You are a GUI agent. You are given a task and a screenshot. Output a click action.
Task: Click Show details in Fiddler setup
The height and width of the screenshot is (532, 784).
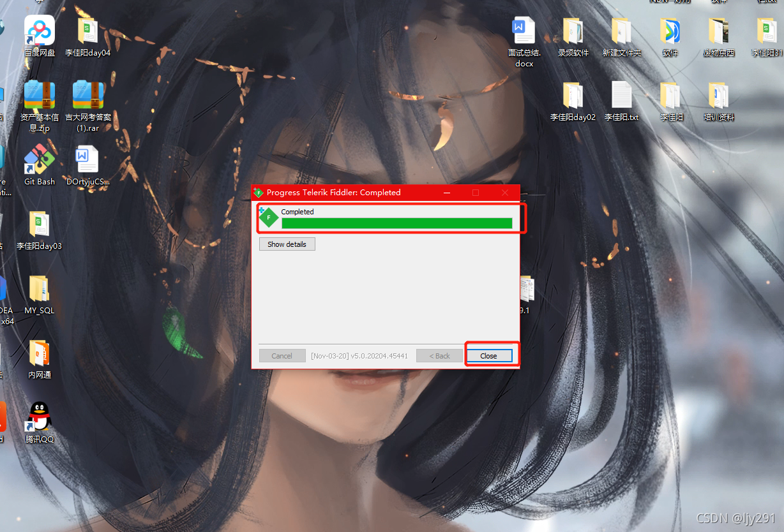point(287,244)
